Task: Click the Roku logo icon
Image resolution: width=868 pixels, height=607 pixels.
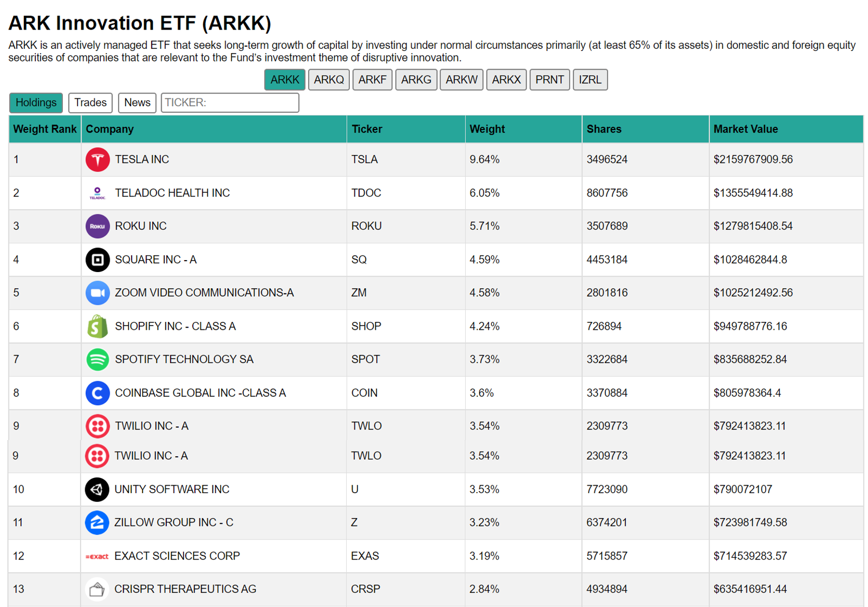Action: point(97,226)
